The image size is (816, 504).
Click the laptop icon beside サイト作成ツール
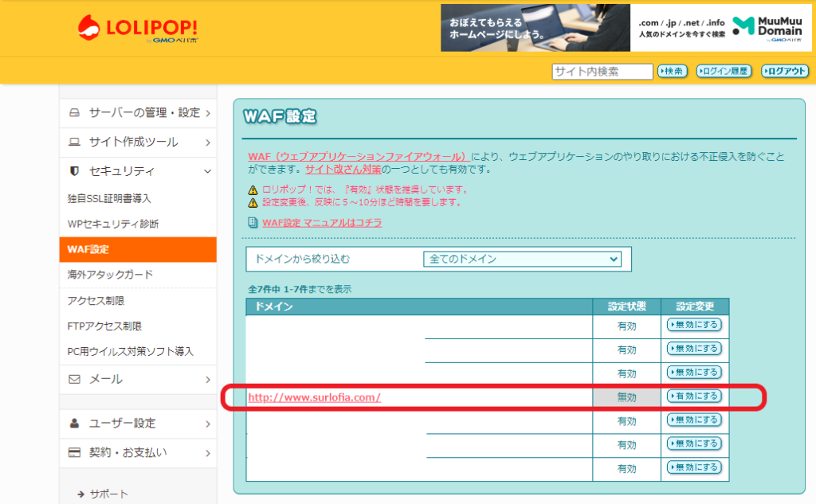pyautogui.click(x=75, y=143)
